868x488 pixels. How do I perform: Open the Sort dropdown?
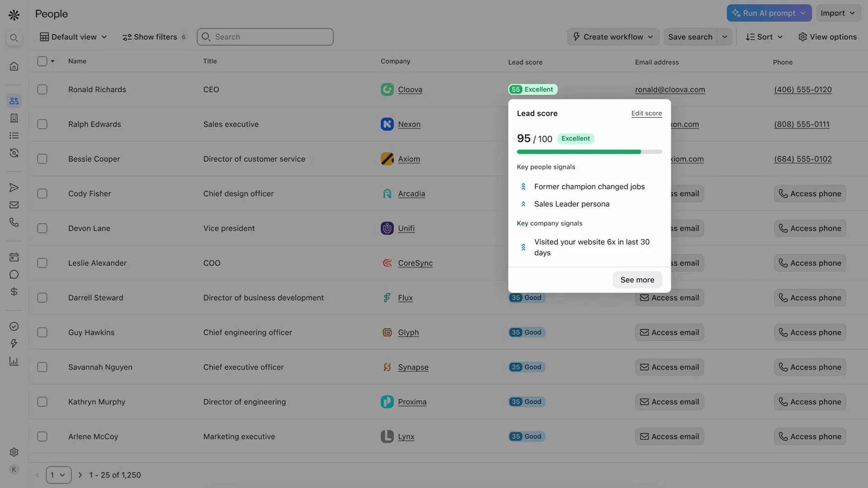click(x=764, y=37)
